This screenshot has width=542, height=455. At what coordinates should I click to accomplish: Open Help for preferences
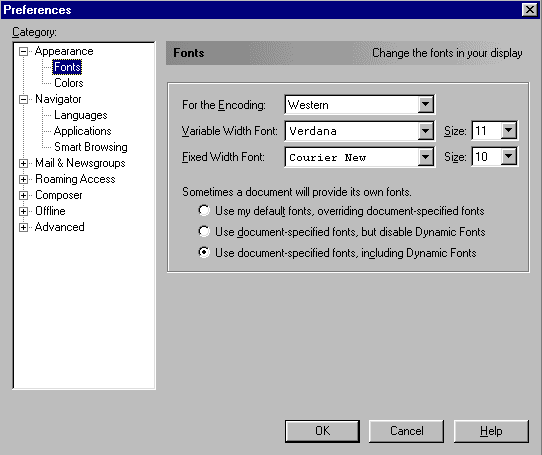(x=491, y=431)
